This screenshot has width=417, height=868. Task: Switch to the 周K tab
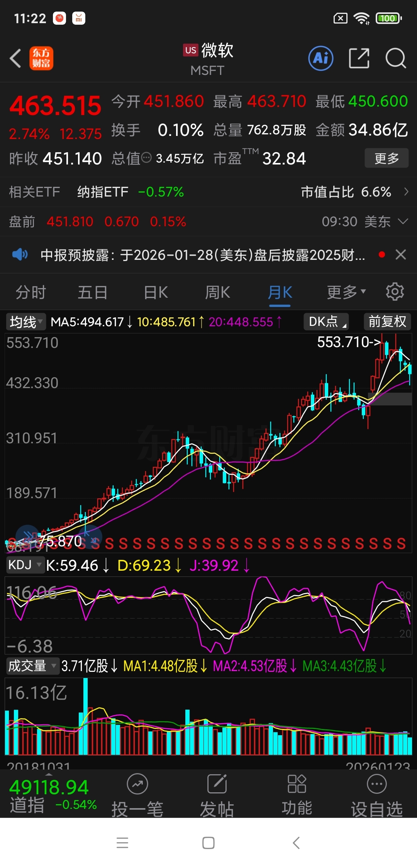tap(218, 292)
